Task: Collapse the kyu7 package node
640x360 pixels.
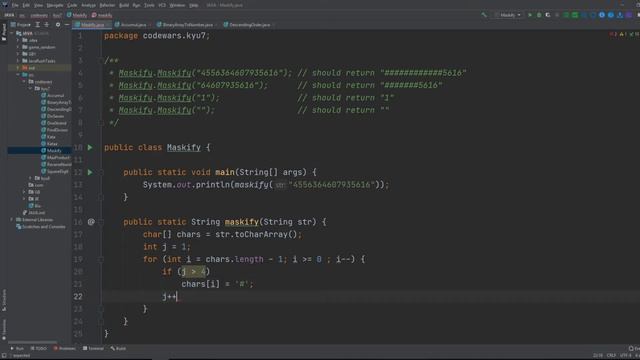Action: [30, 89]
